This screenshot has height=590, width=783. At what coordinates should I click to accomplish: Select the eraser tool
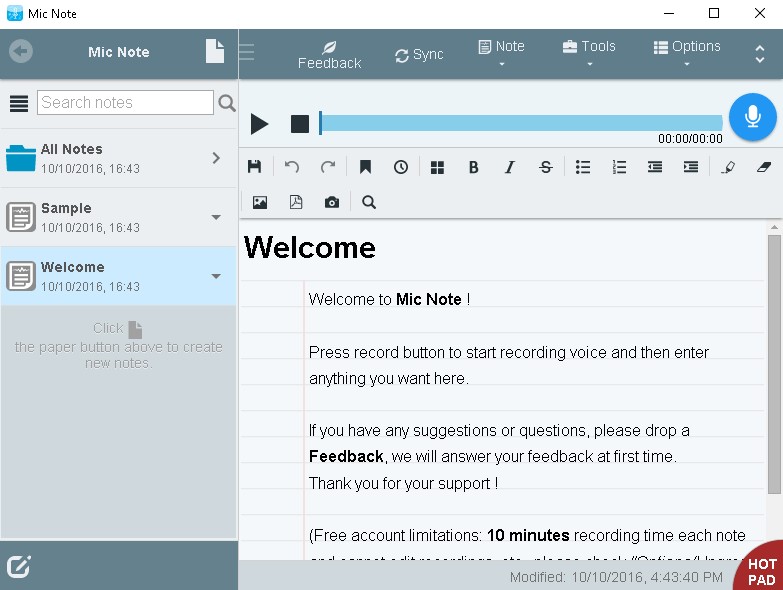point(764,167)
